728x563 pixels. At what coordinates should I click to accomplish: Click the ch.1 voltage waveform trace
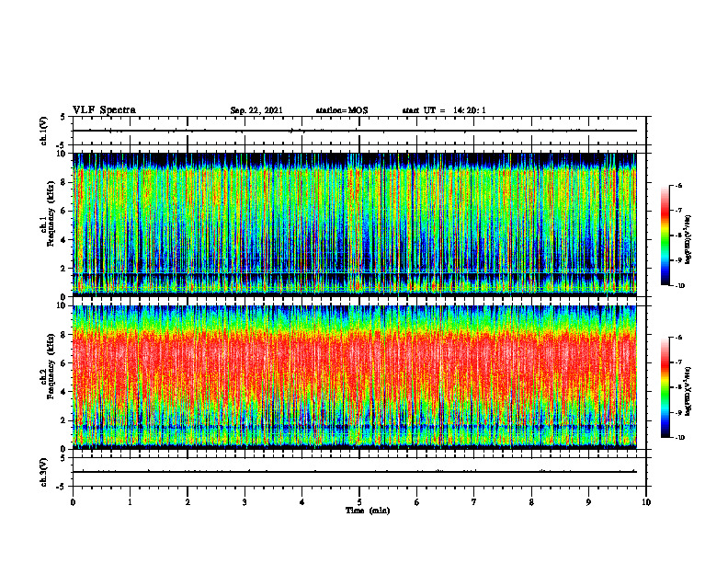(x=355, y=131)
